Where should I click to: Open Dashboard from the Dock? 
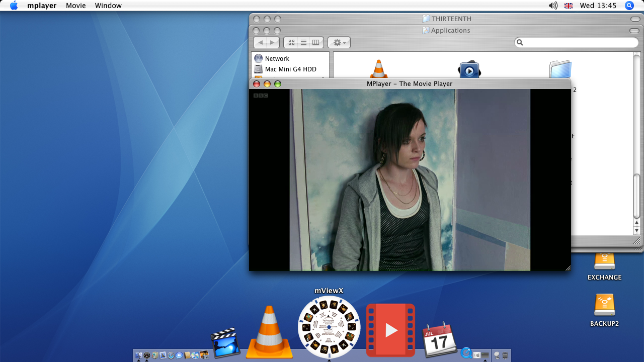[147, 355]
